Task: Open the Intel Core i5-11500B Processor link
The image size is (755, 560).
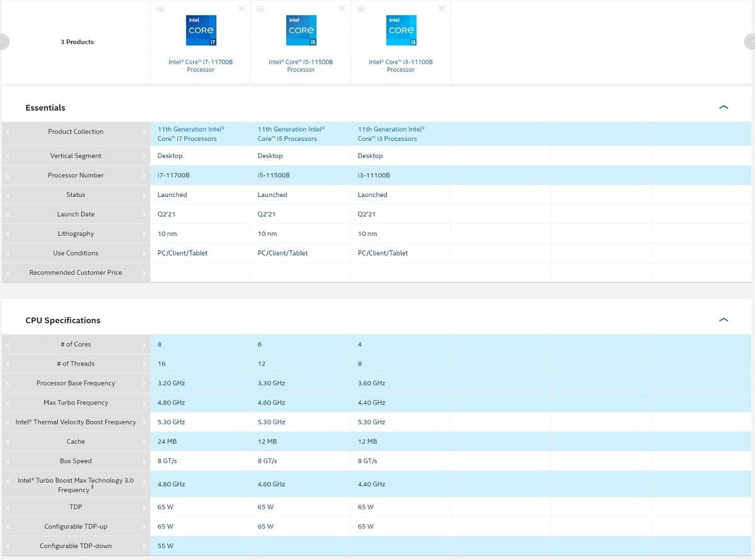Action: click(301, 66)
